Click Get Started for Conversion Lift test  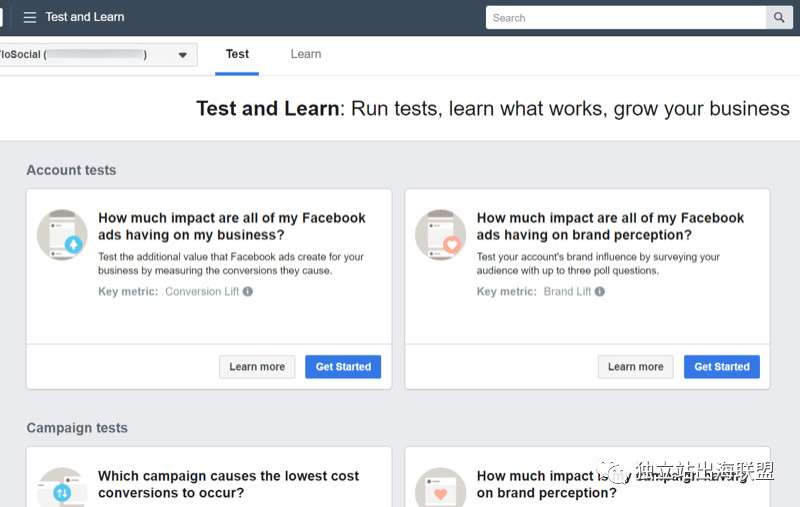coord(343,367)
